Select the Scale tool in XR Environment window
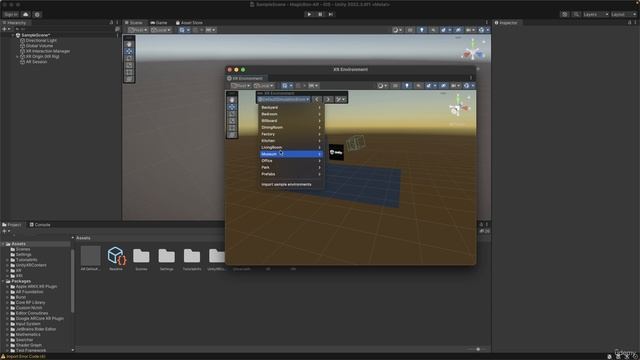640x360 pixels. (x=232, y=121)
